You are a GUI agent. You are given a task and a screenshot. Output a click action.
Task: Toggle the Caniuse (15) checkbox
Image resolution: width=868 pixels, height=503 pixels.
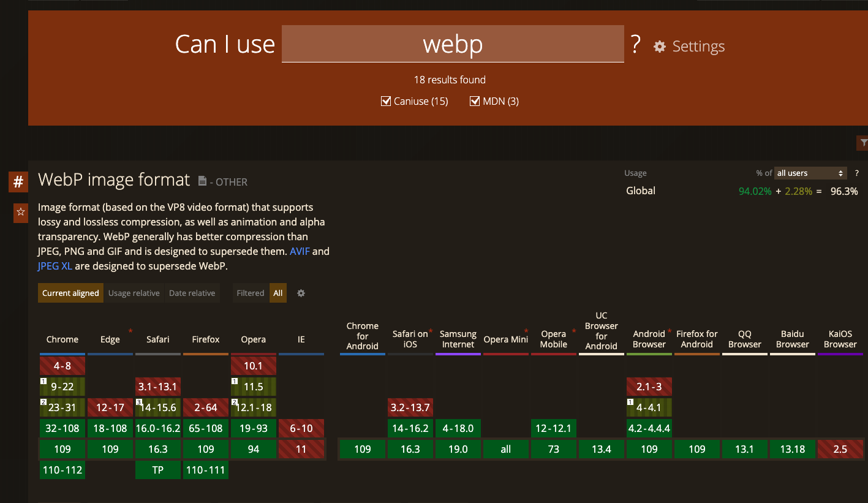[386, 101]
